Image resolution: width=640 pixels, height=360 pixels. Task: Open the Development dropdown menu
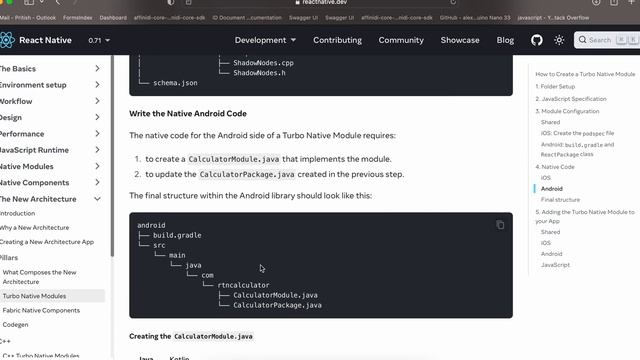[x=265, y=40]
